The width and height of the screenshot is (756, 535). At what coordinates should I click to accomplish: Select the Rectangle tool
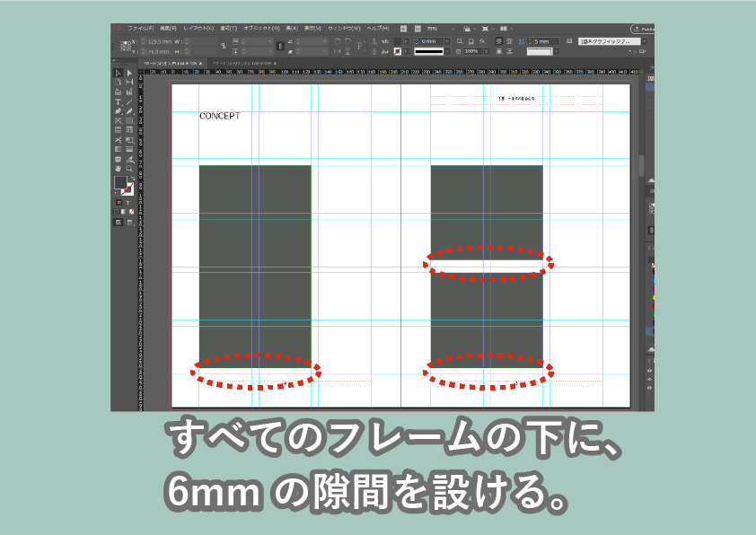coord(129,120)
